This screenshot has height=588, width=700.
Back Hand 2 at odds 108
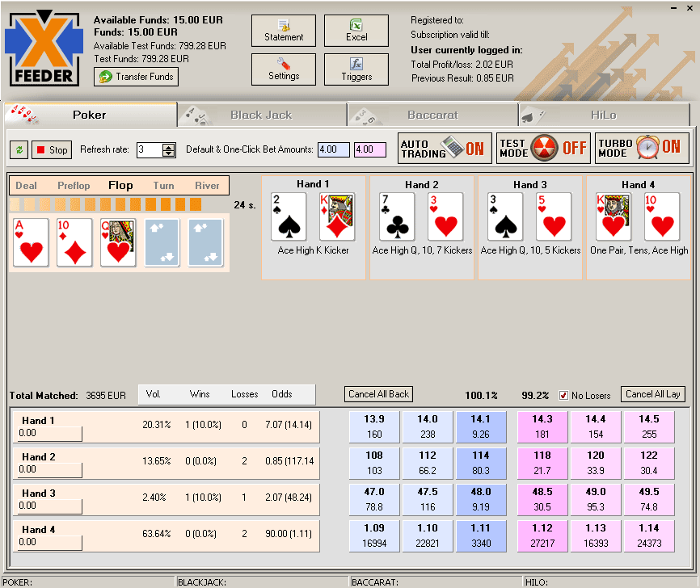click(374, 463)
